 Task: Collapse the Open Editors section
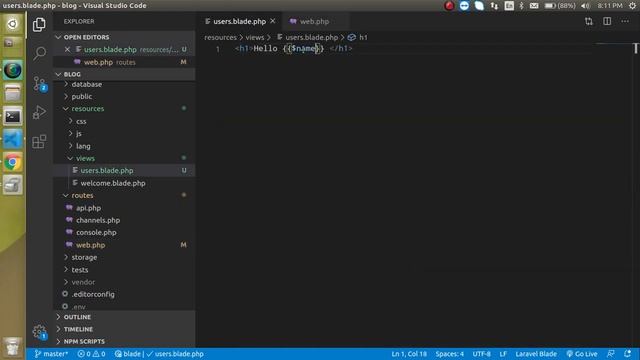pyautogui.click(x=124, y=37)
